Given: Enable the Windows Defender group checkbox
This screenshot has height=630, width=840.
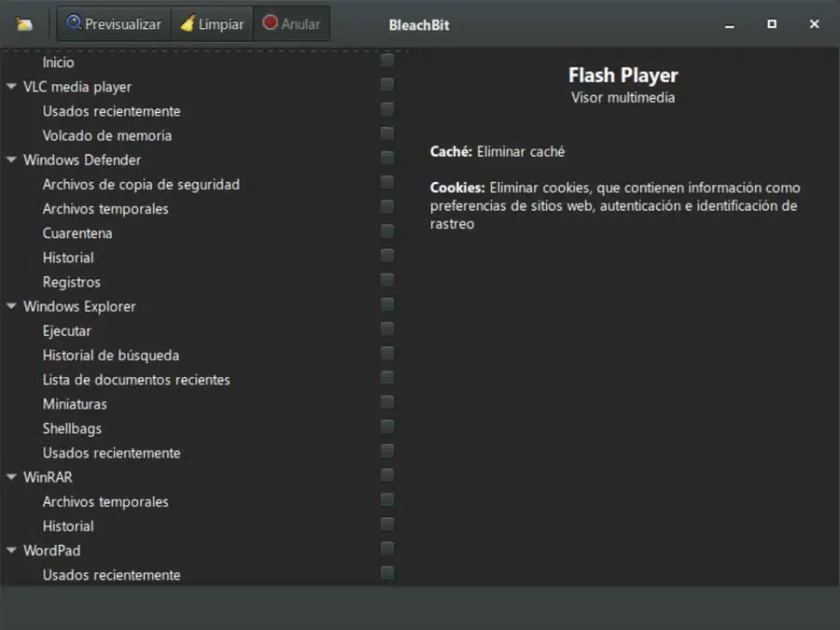Looking at the screenshot, I should [x=386, y=158].
